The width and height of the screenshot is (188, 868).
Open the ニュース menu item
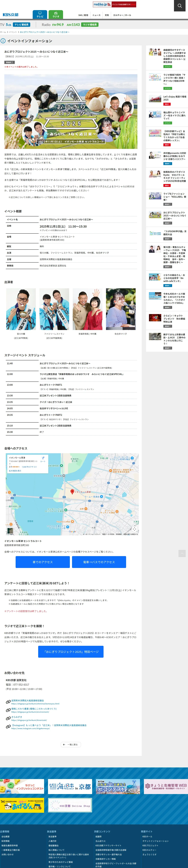coord(96,15)
